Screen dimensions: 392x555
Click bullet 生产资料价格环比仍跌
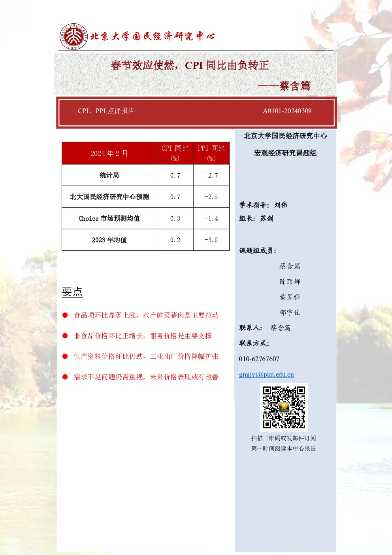point(146,356)
